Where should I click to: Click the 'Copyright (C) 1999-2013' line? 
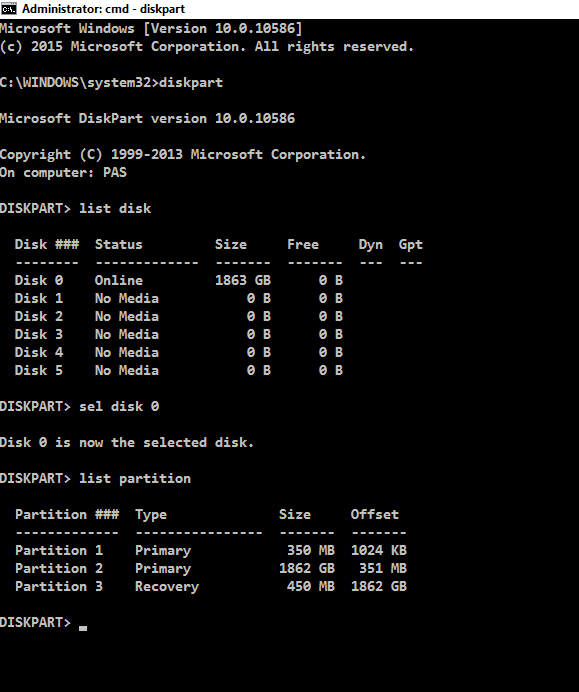(x=183, y=155)
